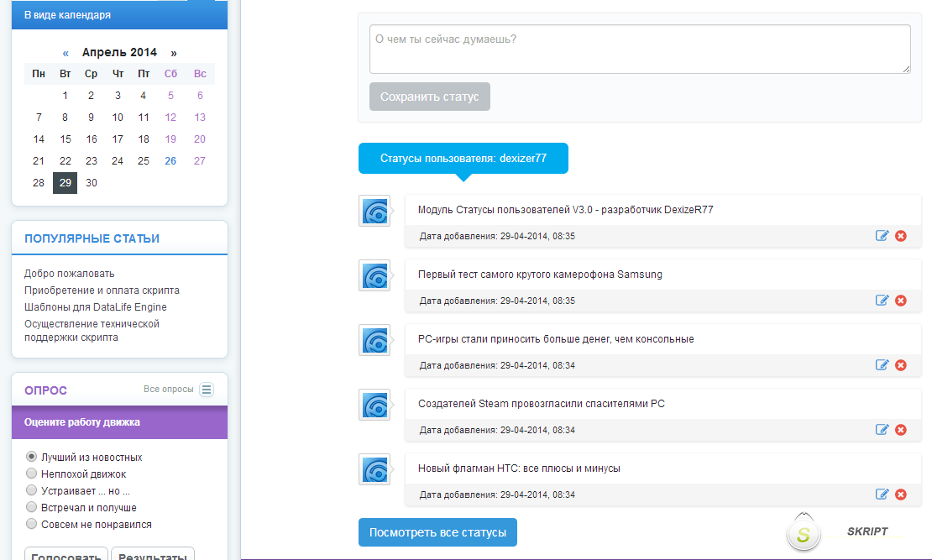Click 'ОПРОС' section heading
Image resolution: width=932 pixels, height=560 pixels.
tap(46, 390)
